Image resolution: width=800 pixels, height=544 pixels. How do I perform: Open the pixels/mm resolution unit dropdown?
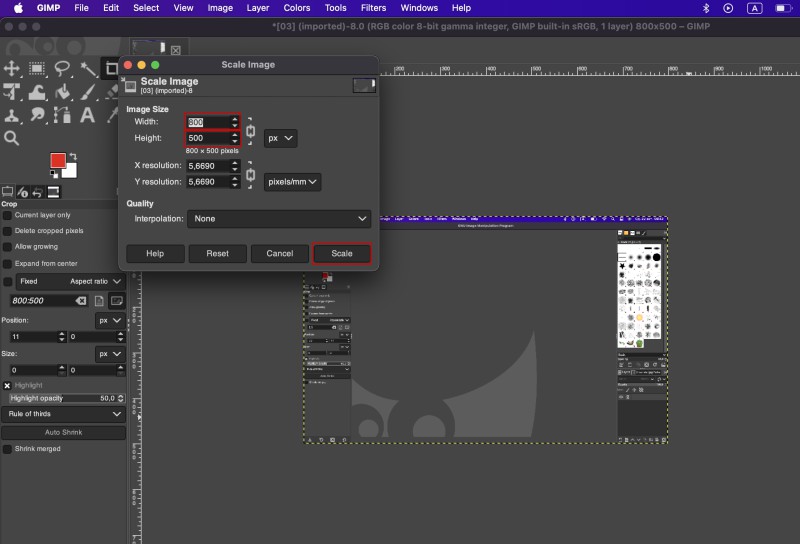click(x=292, y=182)
